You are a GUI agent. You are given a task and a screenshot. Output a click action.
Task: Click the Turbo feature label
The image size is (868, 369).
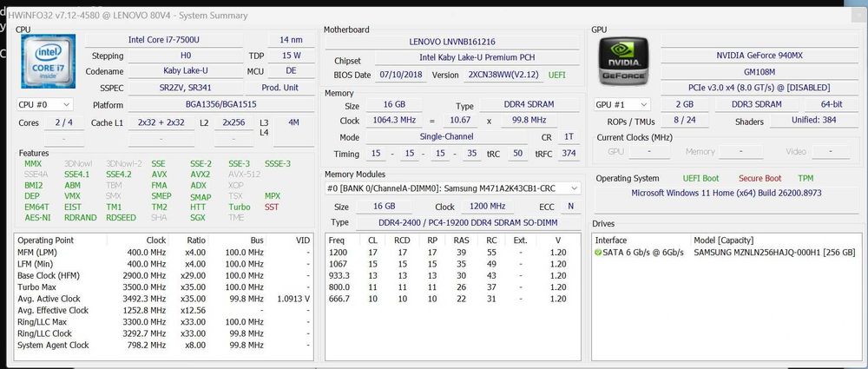[x=240, y=207]
